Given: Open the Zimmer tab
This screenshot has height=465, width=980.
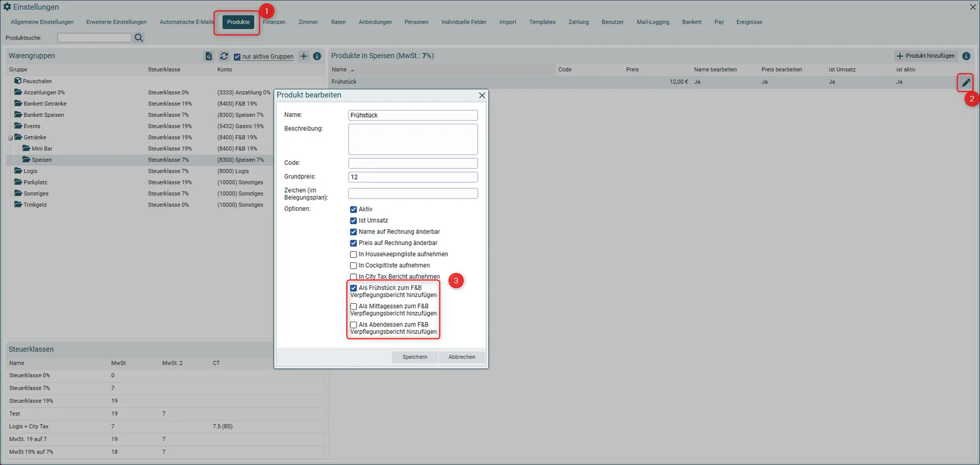Looking at the screenshot, I should click(308, 22).
